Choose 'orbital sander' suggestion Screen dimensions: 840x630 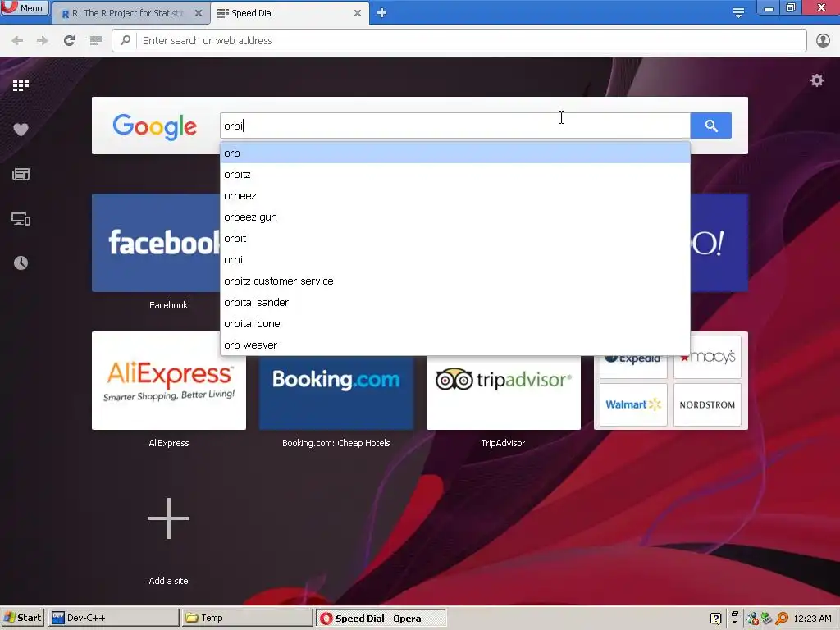454,303
